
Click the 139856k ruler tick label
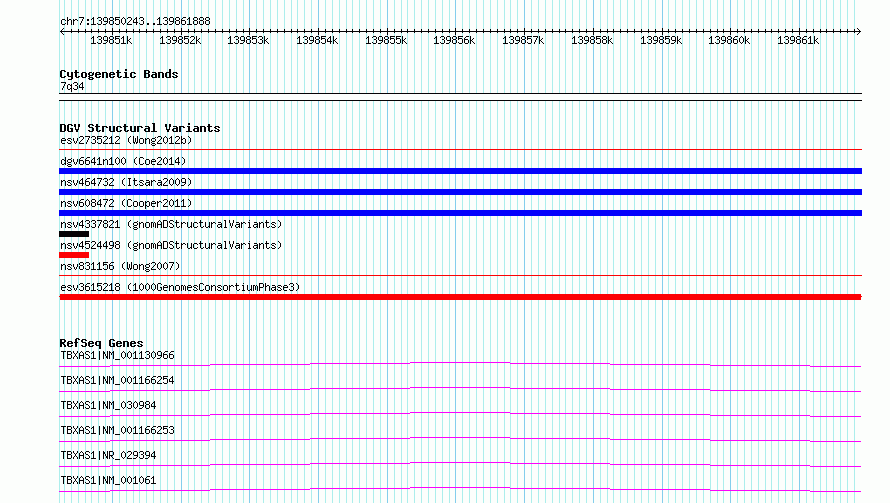454,40
